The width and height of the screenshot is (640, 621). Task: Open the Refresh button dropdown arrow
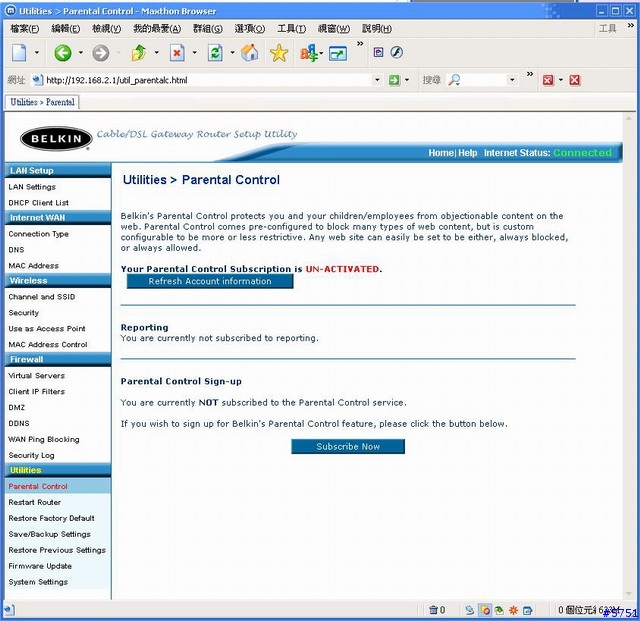click(232, 53)
